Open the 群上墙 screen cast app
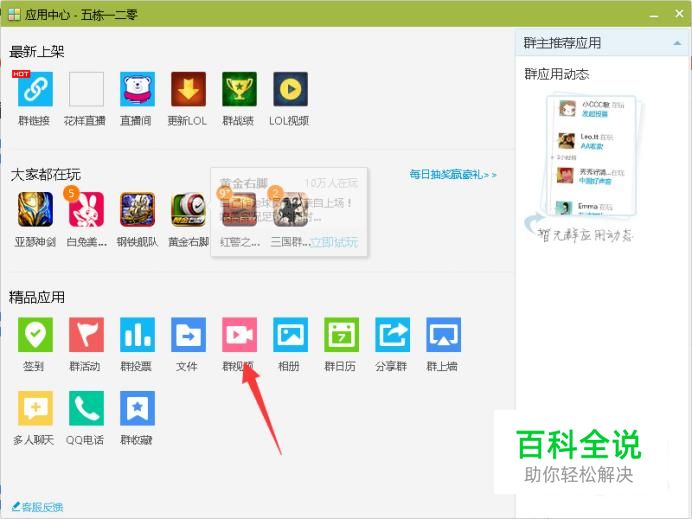 [x=444, y=335]
